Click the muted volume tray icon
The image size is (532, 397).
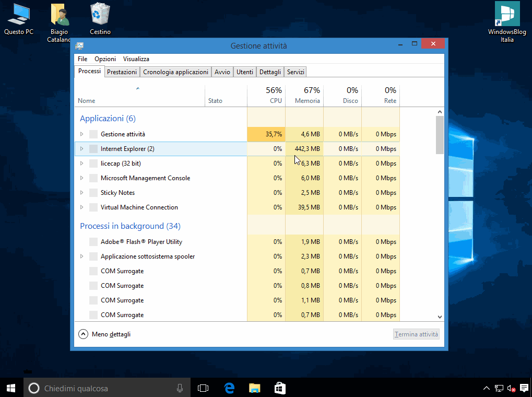pos(511,388)
